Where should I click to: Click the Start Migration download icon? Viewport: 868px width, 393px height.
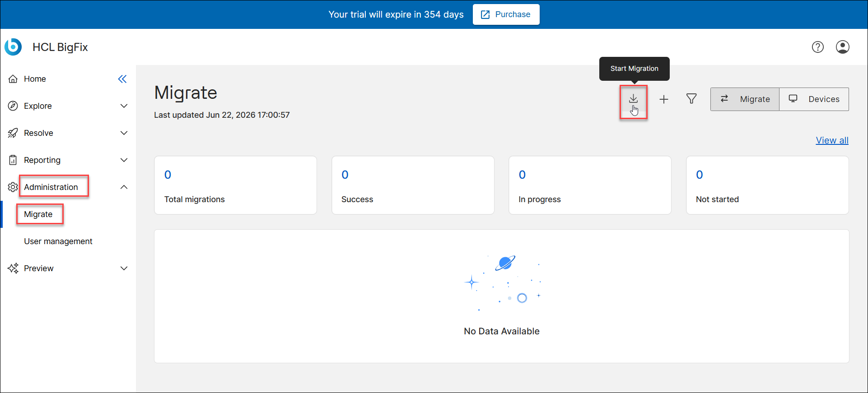click(x=633, y=99)
